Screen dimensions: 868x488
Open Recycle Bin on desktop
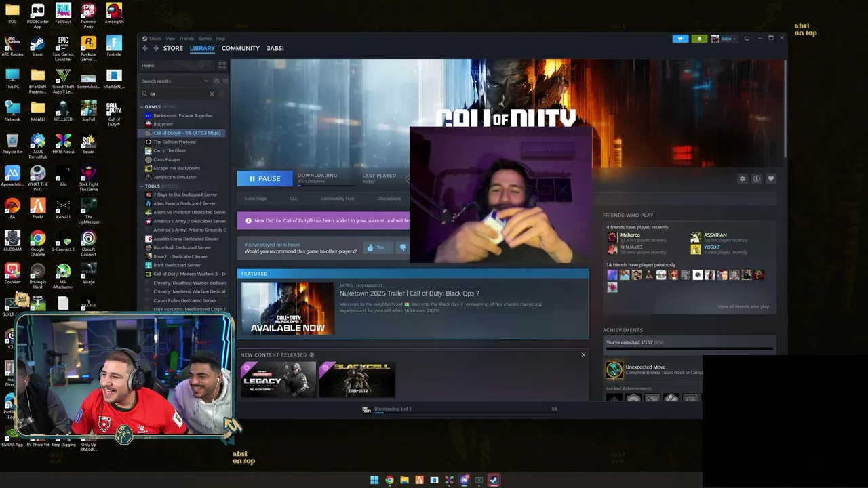click(12, 144)
